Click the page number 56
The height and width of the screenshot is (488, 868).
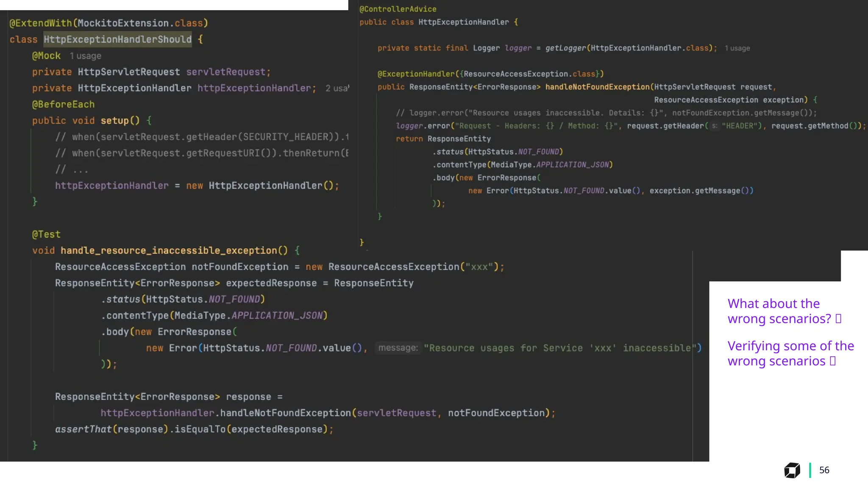pos(824,470)
